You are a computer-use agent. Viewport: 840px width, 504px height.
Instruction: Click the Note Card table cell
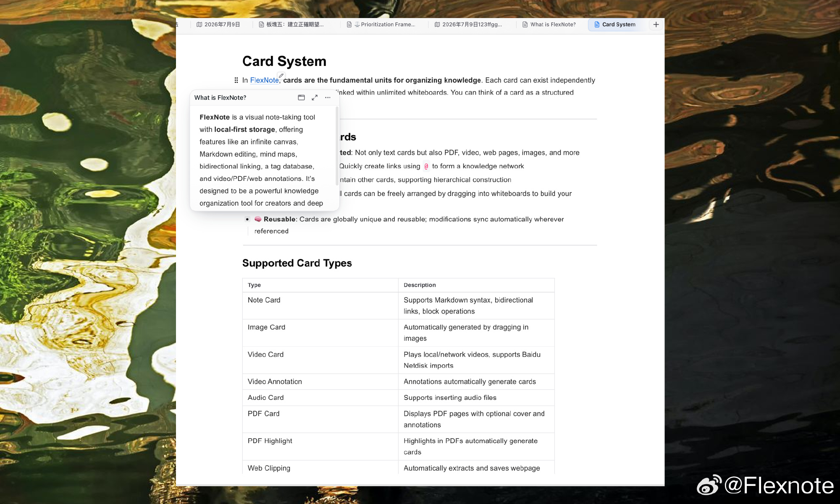[320, 306]
